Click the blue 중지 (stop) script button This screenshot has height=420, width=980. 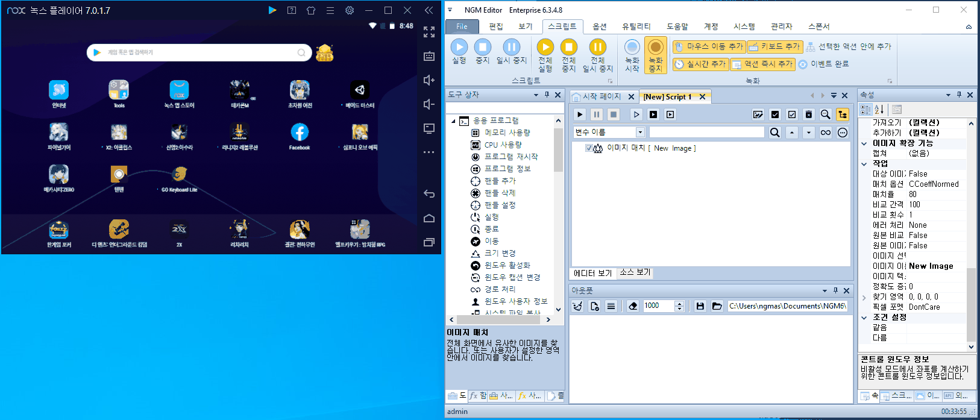point(482,52)
